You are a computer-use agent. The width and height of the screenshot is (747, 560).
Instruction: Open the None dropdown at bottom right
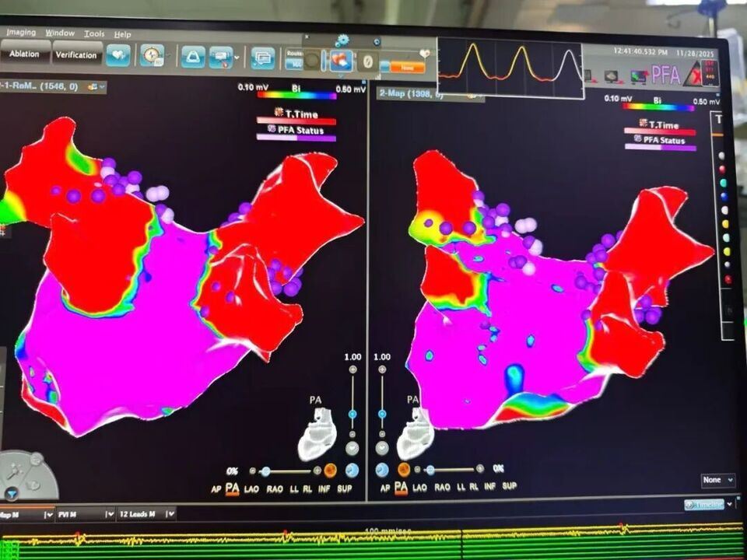(717, 481)
